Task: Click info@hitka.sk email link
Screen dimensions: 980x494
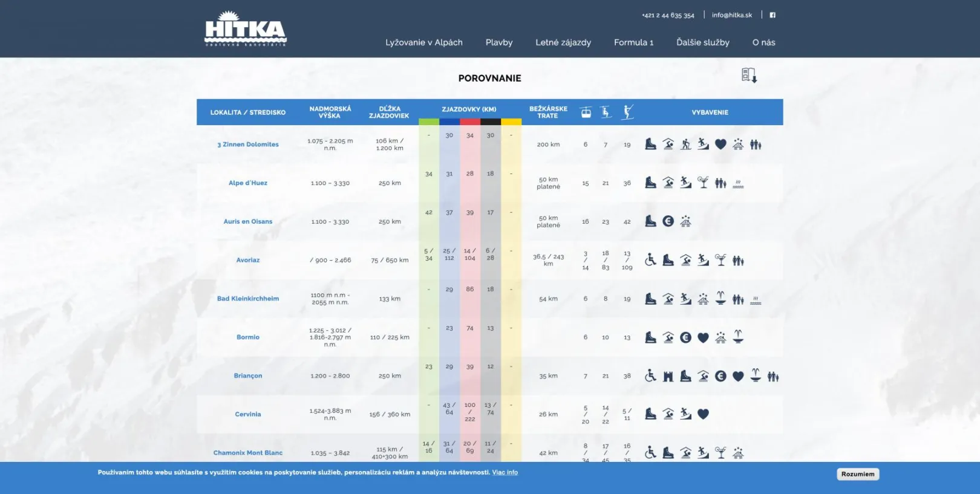Action: pos(732,15)
